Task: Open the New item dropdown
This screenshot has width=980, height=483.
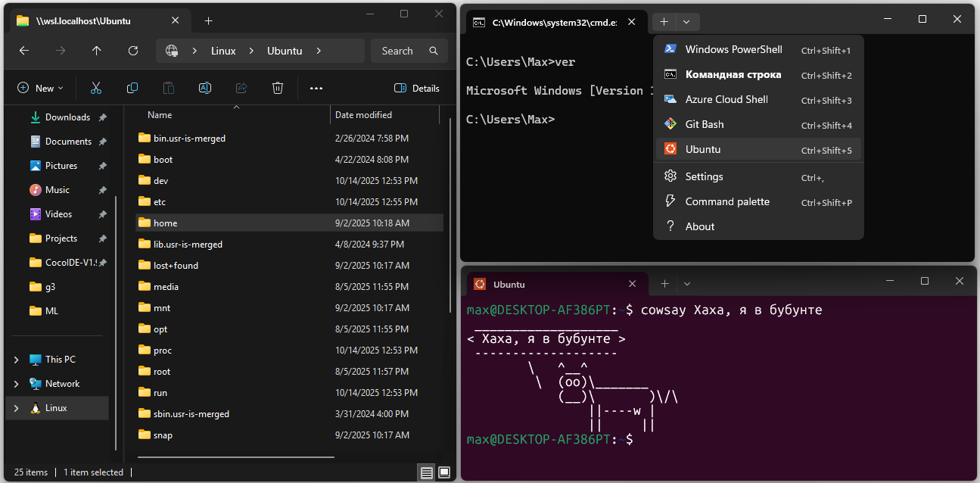Action: click(40, 89)
